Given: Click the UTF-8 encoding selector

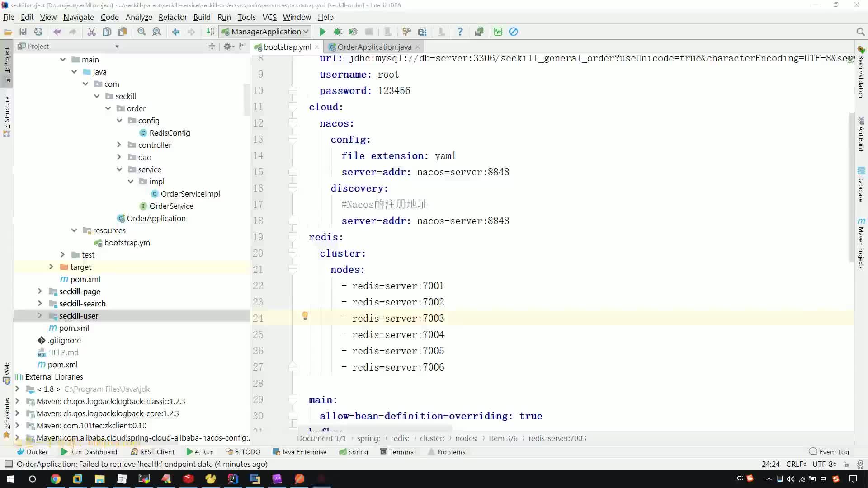Looking at the screenshot, I should 824,464.
